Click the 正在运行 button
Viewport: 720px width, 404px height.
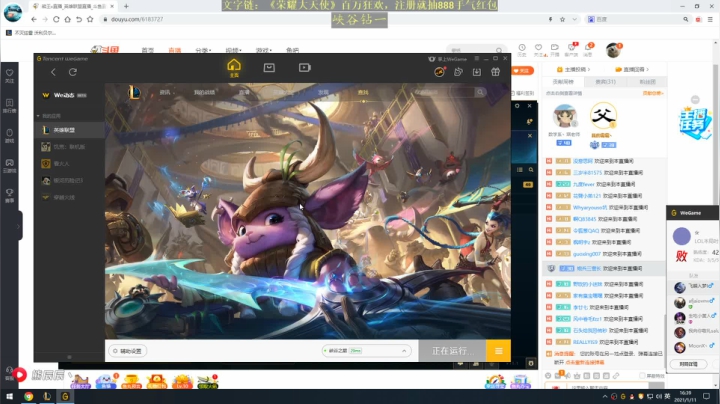coord(452,351)
